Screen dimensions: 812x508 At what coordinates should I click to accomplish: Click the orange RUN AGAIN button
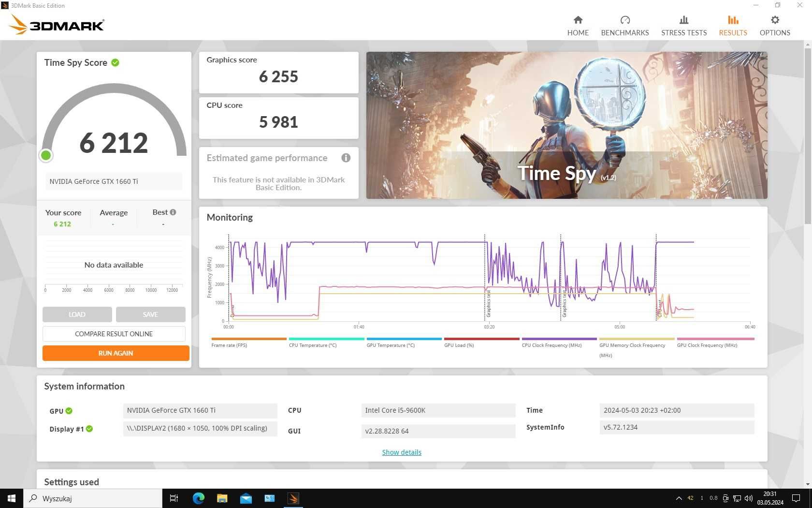(116, 353)
